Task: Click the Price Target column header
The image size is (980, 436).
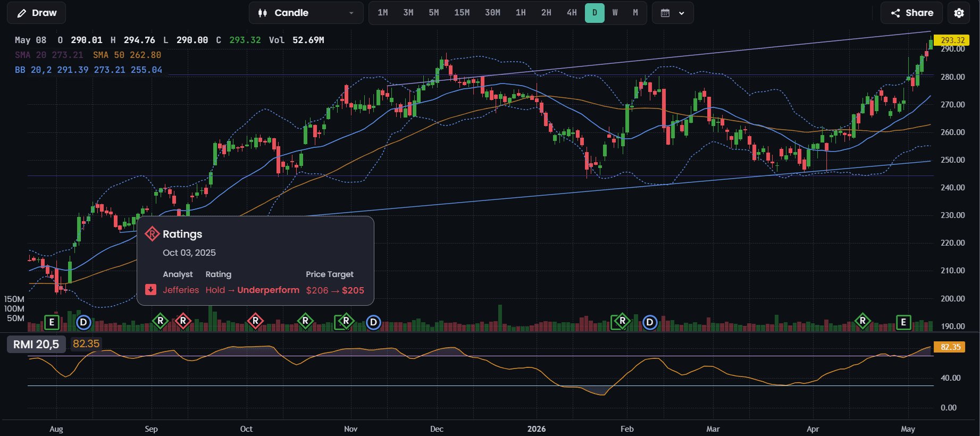Action: click(330, 274)
